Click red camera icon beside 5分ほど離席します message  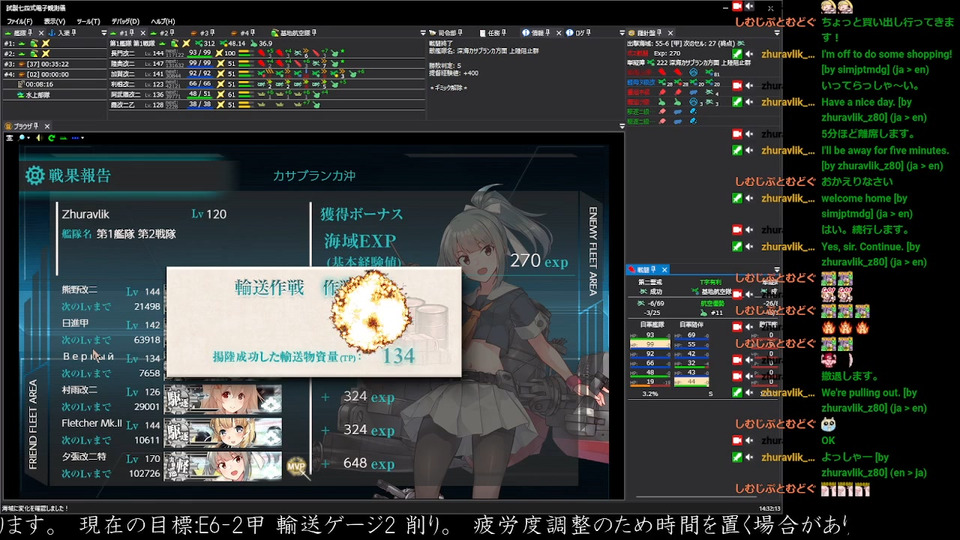coord(737,133)
